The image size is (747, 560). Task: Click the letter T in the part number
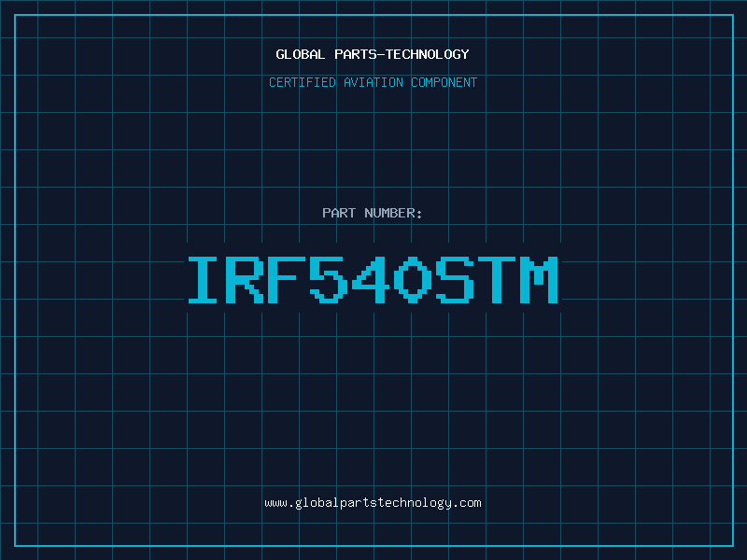click(x=495, y=280)
